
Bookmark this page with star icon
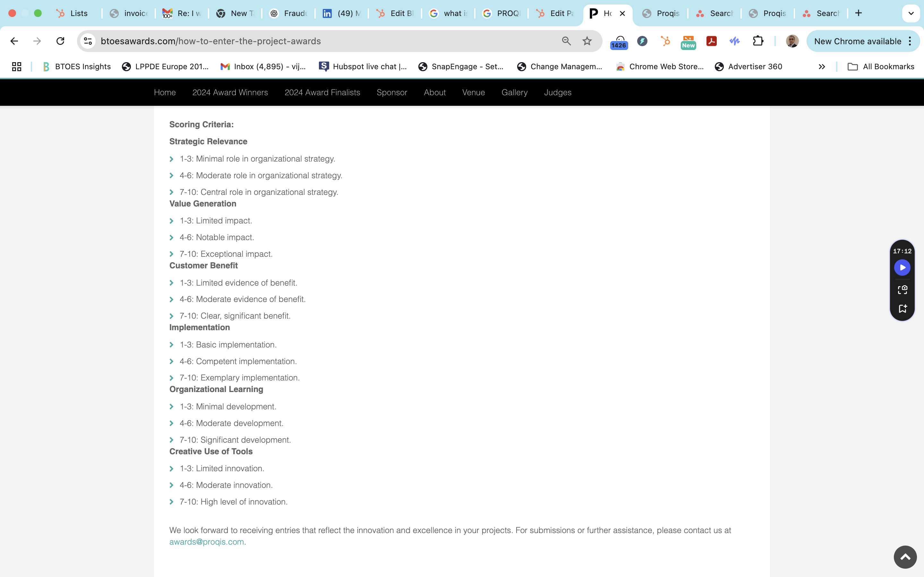(x=587, y=41)
